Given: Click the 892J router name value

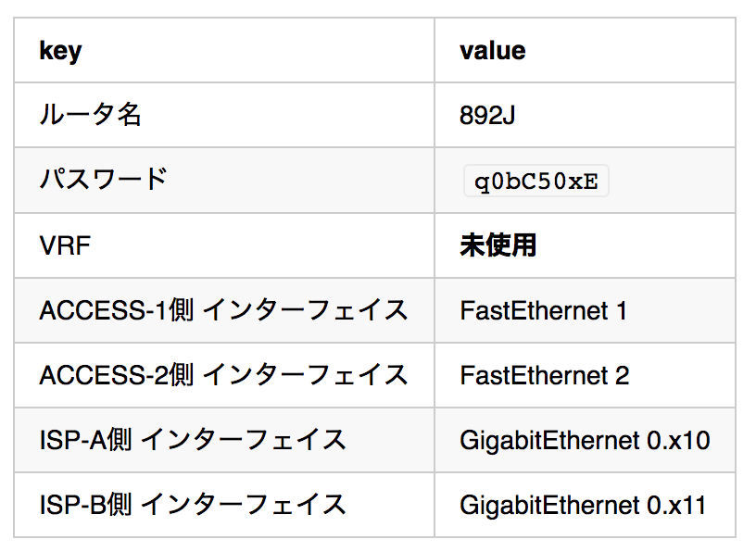Looking at the screenshot, I should tap(489, 115).
